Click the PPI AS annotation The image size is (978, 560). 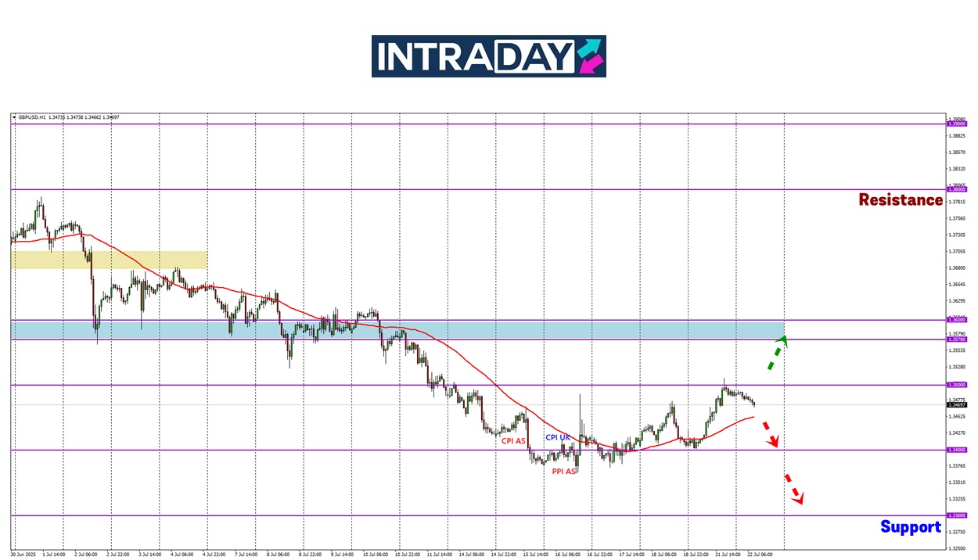pos(563,472)
